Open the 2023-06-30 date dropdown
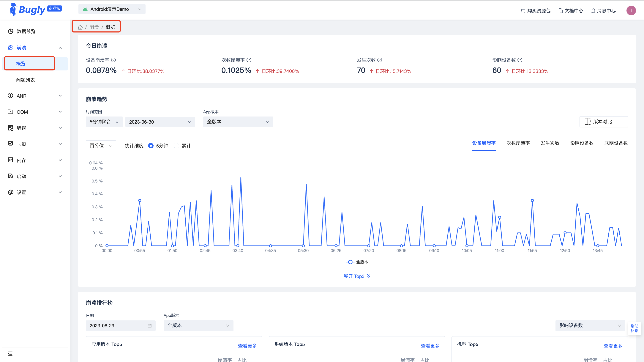The width and height of the screenshot is (644, 362). click(x=160, y=122)
